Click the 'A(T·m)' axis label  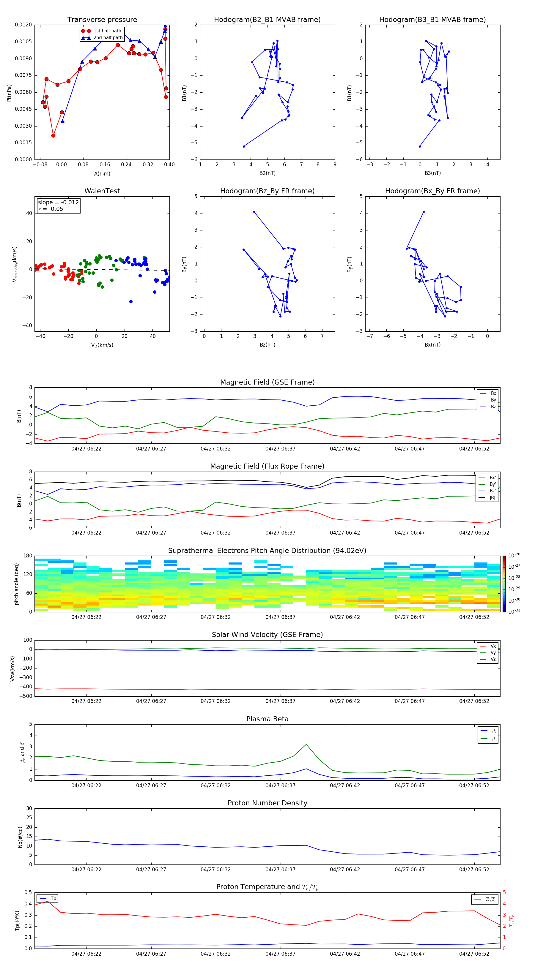[102, 174]
